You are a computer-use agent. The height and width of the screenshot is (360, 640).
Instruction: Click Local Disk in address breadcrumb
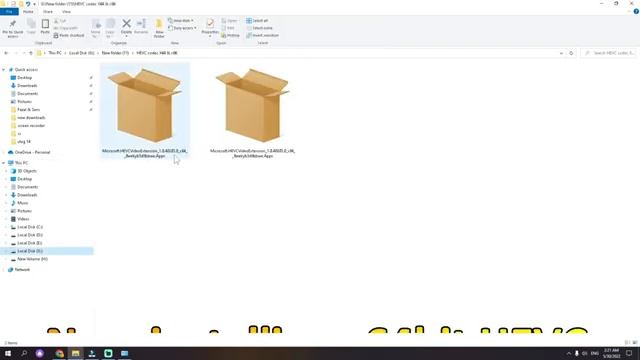[x=81, y=53]
